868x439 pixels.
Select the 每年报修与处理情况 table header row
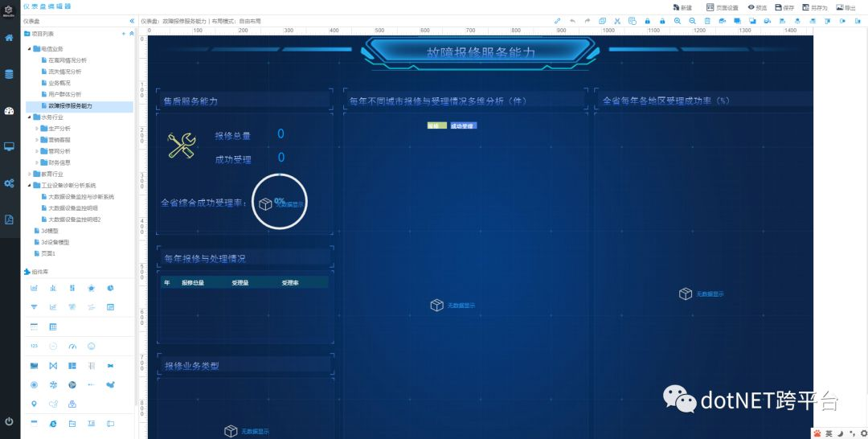coord(244,282)
